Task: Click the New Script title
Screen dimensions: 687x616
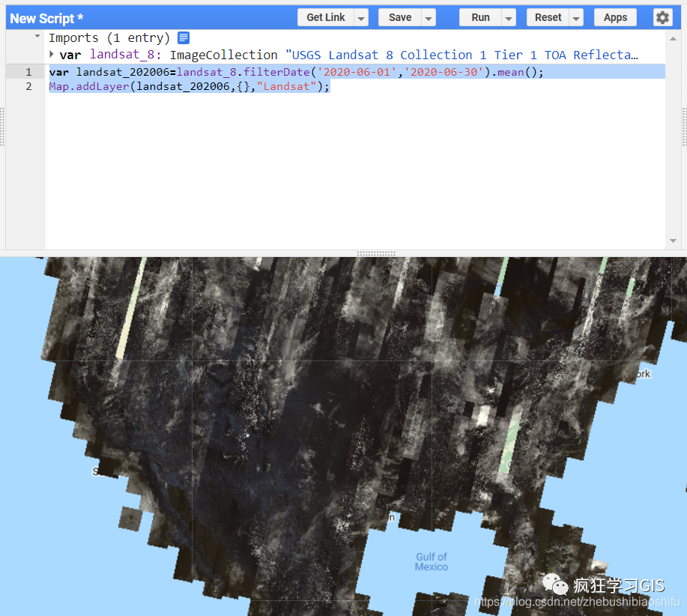Action: coord(46,19)
